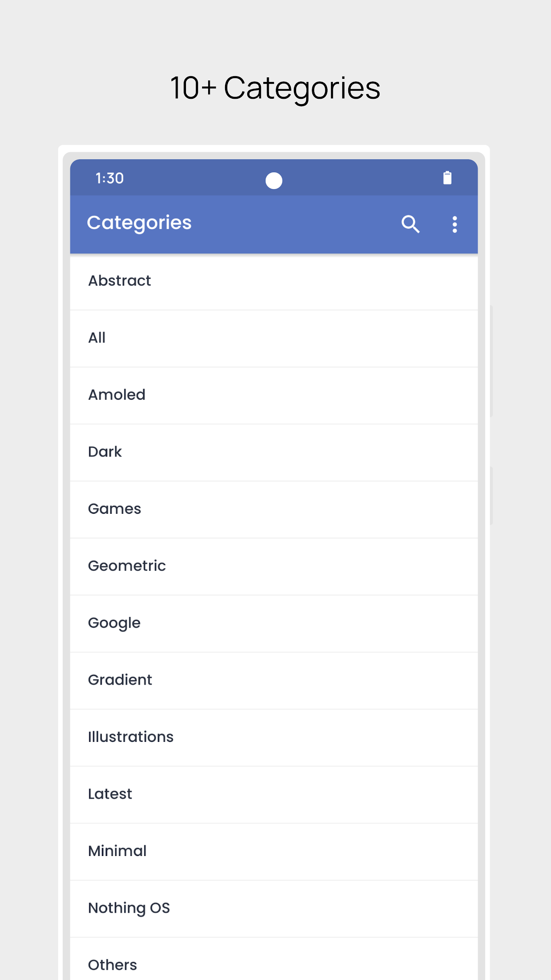Open the Nothing OS category
Image resolution: width=551 pixels, height=980 pixels.
click(274, 909)
